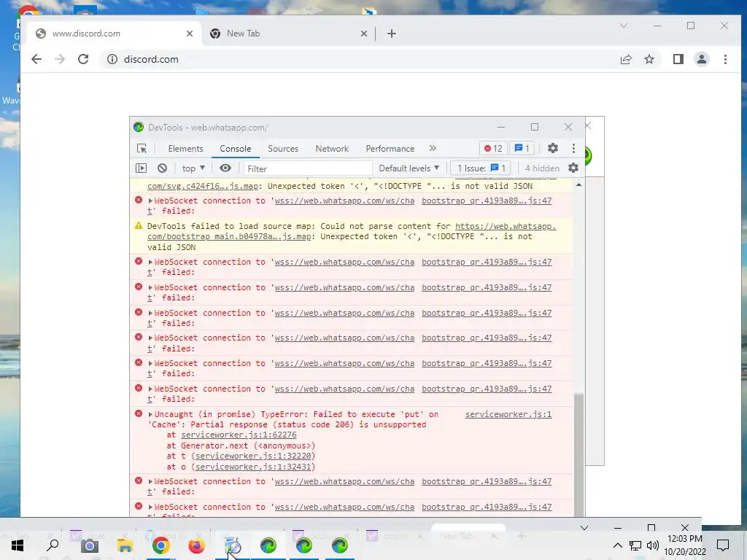Open the Sources tab
The width and height of the screenshot is (747, 560).
283,149
